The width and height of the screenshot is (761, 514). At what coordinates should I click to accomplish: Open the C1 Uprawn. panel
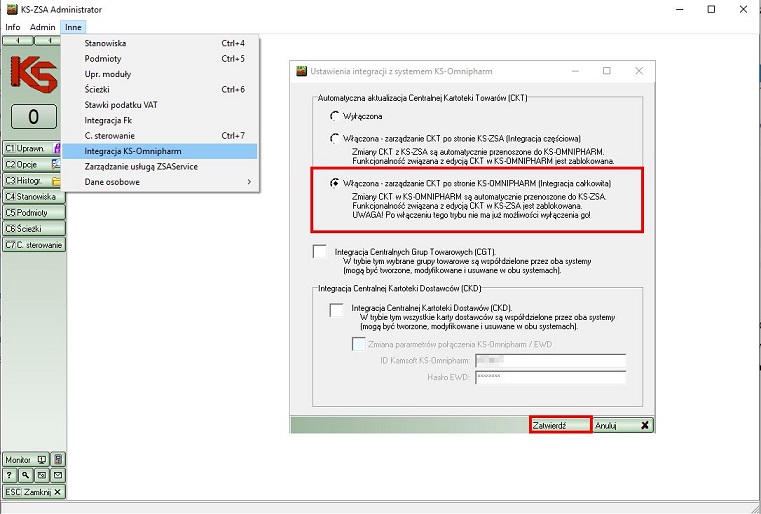point(32,149)
